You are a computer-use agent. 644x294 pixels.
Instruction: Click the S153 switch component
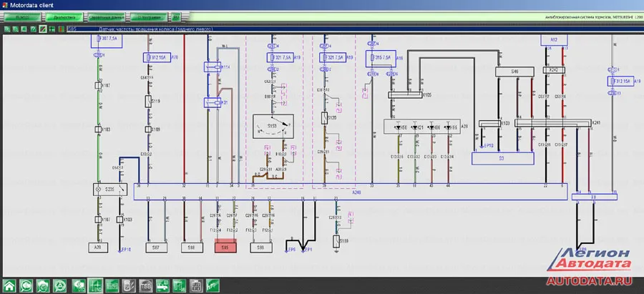[273, 127]
